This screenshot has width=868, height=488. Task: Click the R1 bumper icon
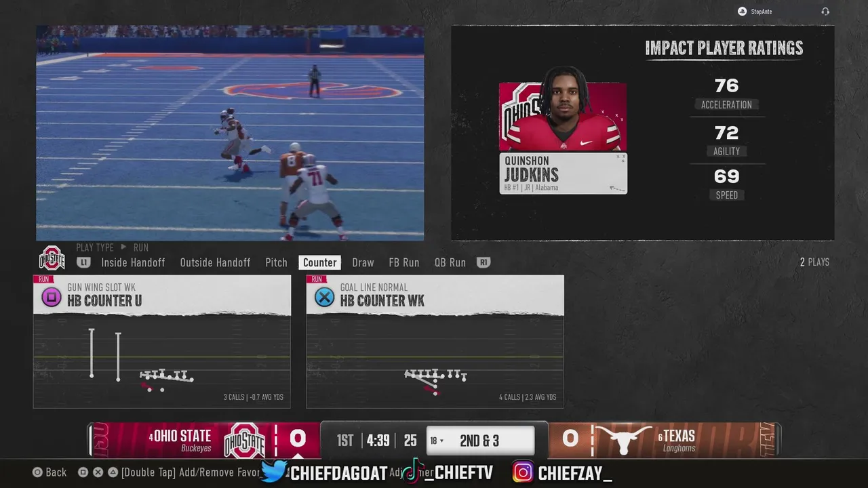tap(484, 262)
